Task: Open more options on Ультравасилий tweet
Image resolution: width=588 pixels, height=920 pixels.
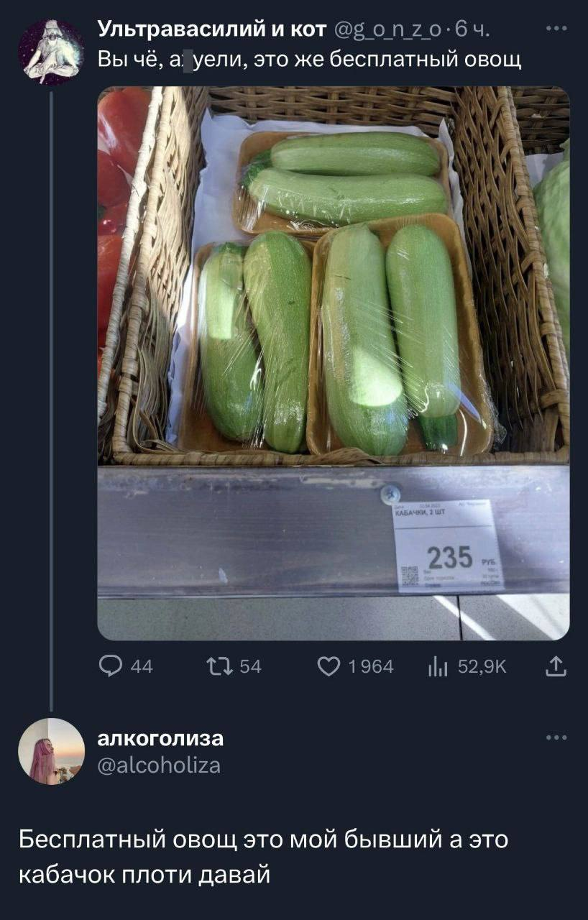Action: click(556, 29)
